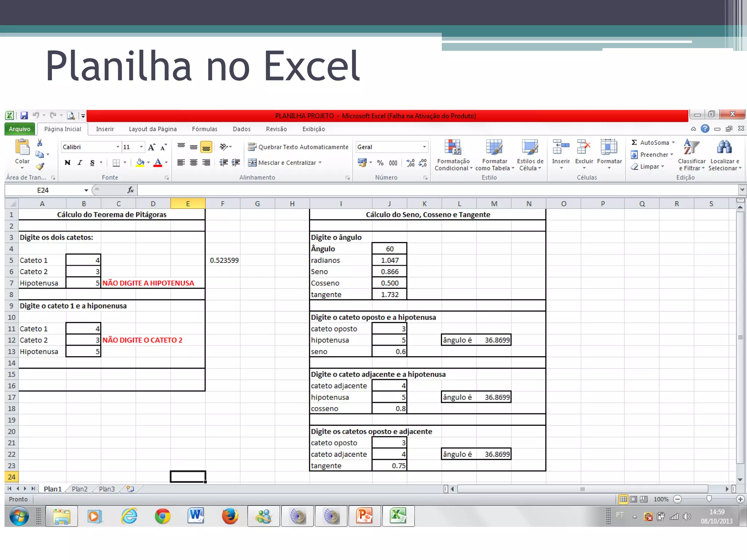Click the yellow fill color bucket

140,163
